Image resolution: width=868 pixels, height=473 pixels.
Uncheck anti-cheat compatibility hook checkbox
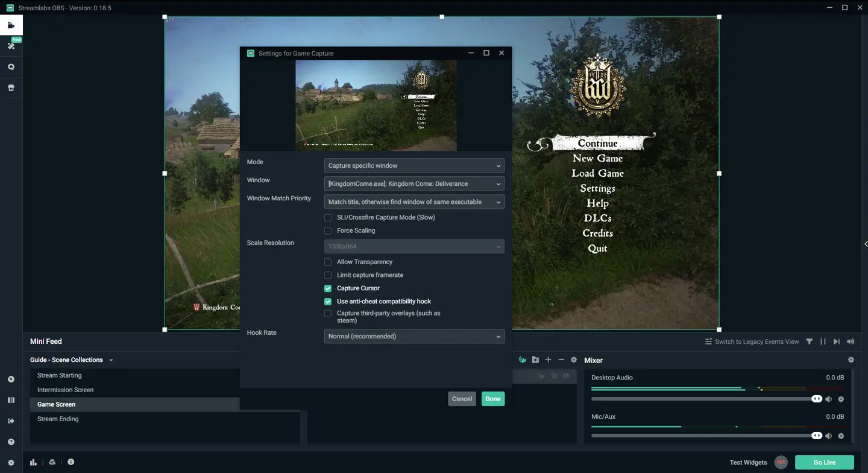[x=328, y=302]
